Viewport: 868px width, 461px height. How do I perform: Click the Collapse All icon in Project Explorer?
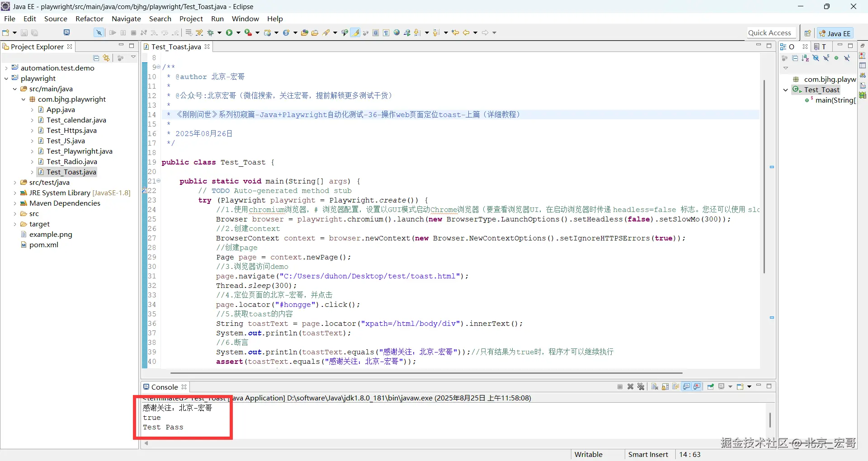[x=96, y=58]
